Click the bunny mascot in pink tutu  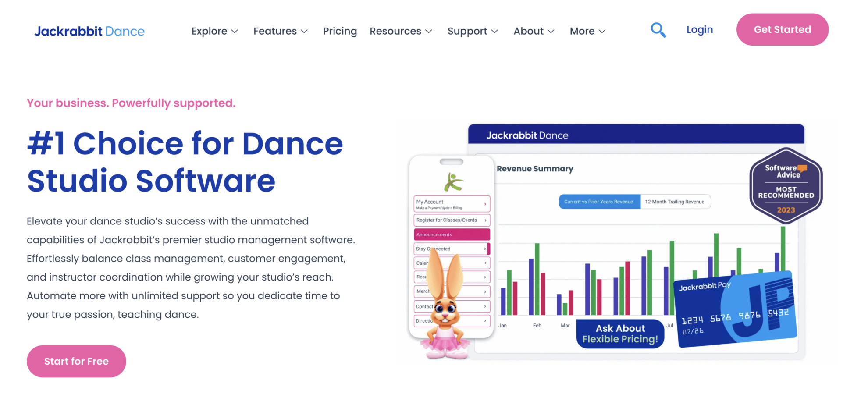445,305
